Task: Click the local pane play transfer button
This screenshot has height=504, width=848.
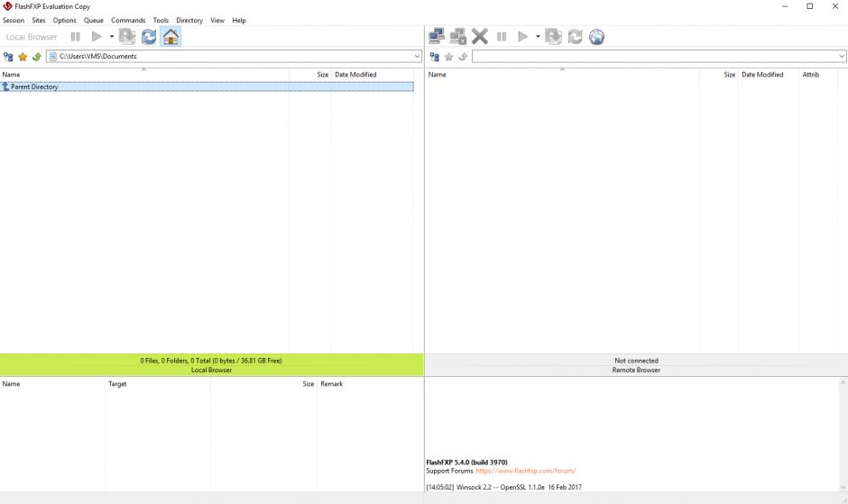Action: [97, 37]
